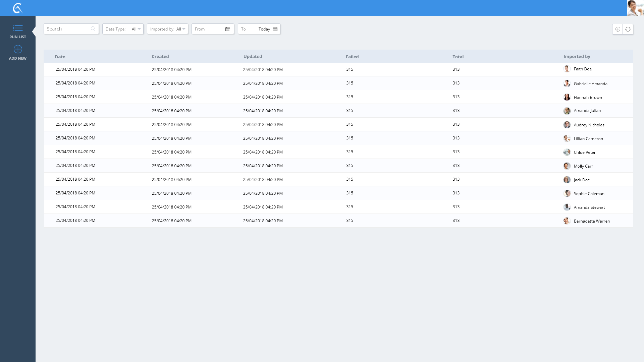Sort by the Date column header
Screen dimensions: 644x362
click(x=60, y=57)
